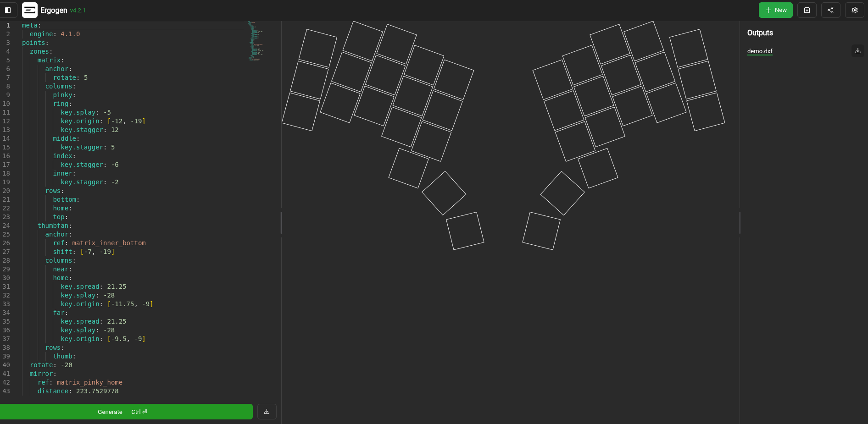The image size is (868, 424).
Task: Open the v4.2.1 version link
Action: [x=78, y=11]
